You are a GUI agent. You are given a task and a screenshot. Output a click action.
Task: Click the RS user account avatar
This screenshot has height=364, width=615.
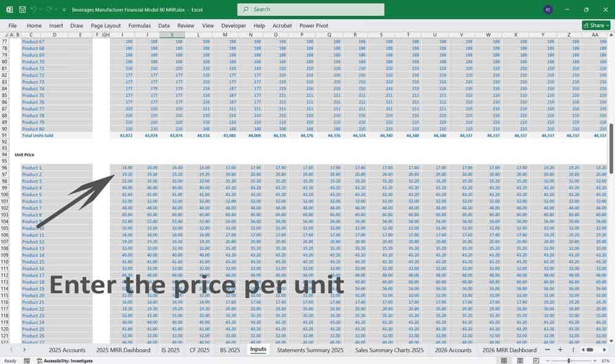point(548,10)
